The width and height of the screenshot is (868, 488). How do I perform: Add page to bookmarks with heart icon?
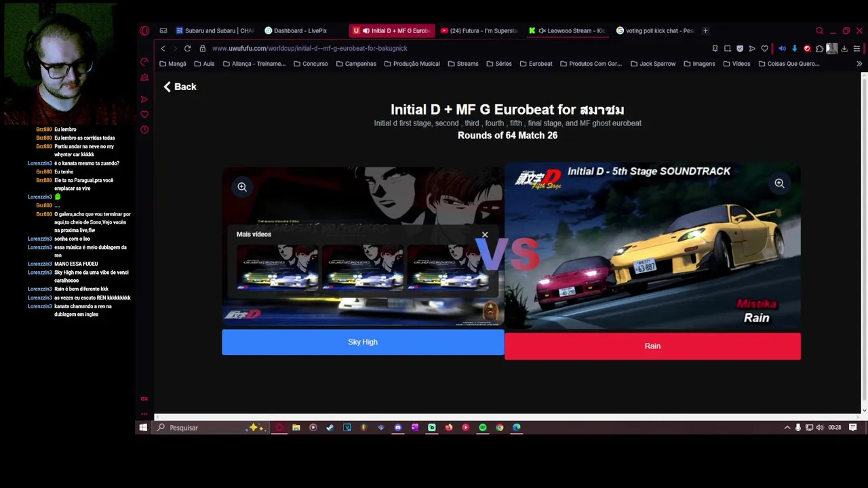(x=764, y=48)
